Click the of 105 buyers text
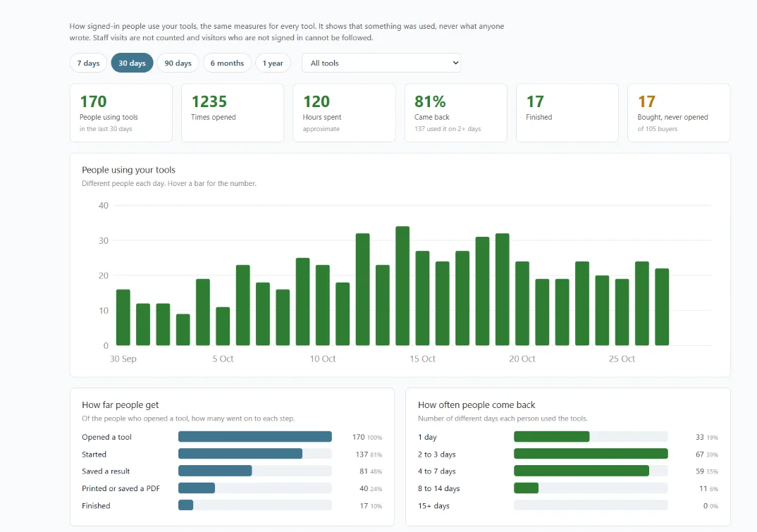The height and width of the screenshot is (532, 757). [657, 129]
